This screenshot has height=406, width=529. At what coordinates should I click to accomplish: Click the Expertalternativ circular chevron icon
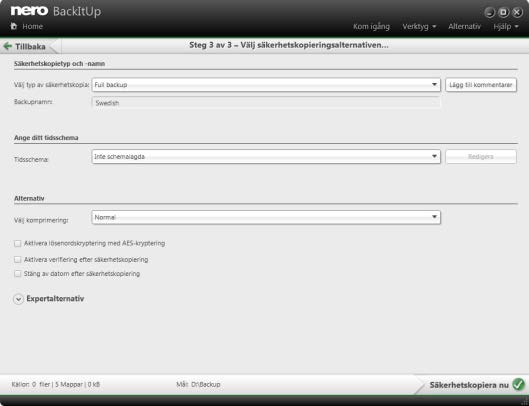19,299
